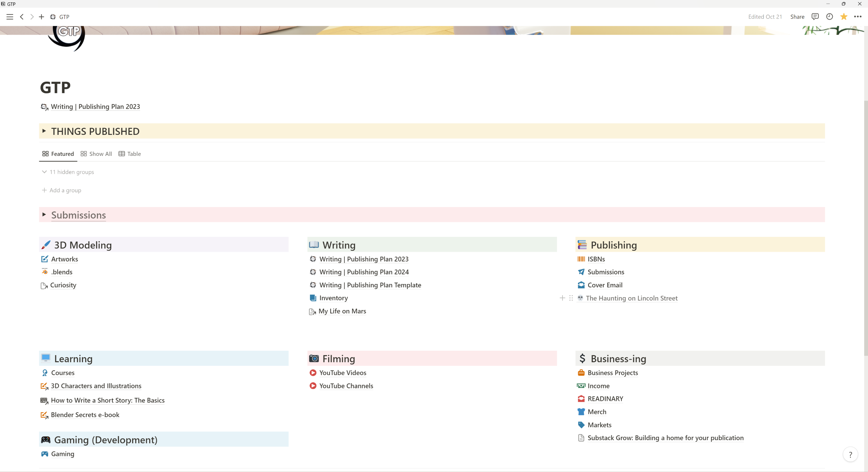Screen dimensions: 868x472
Task: Click the Courses icon
Action: (x=45, y=373)
